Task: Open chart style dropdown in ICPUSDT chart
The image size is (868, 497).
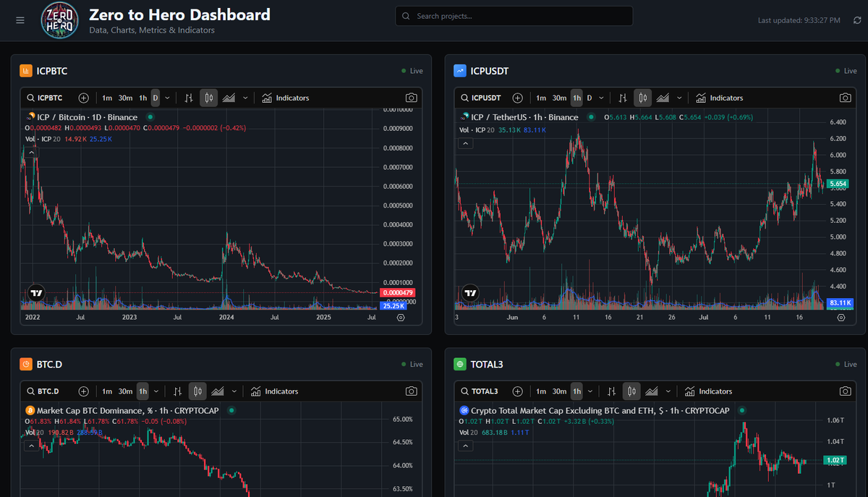Action: click(679, 98)
